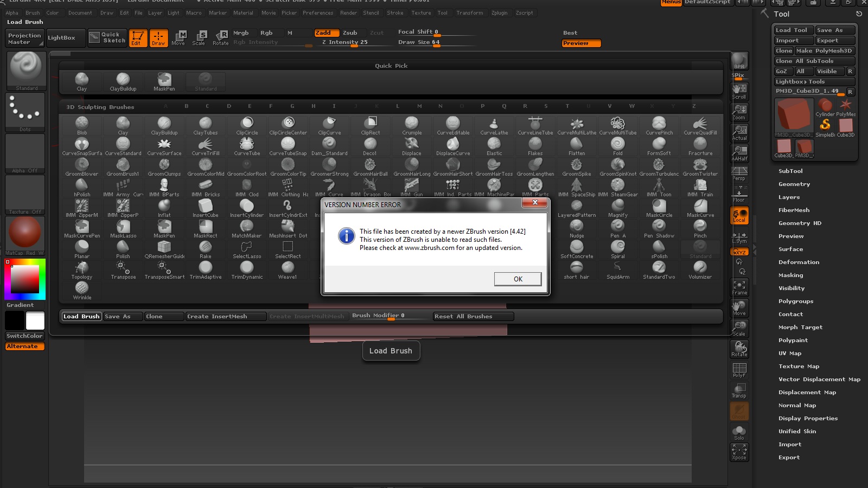Toggle Edit mode button
The height and width of the screenshot is (488, 868).
[138, 38]
